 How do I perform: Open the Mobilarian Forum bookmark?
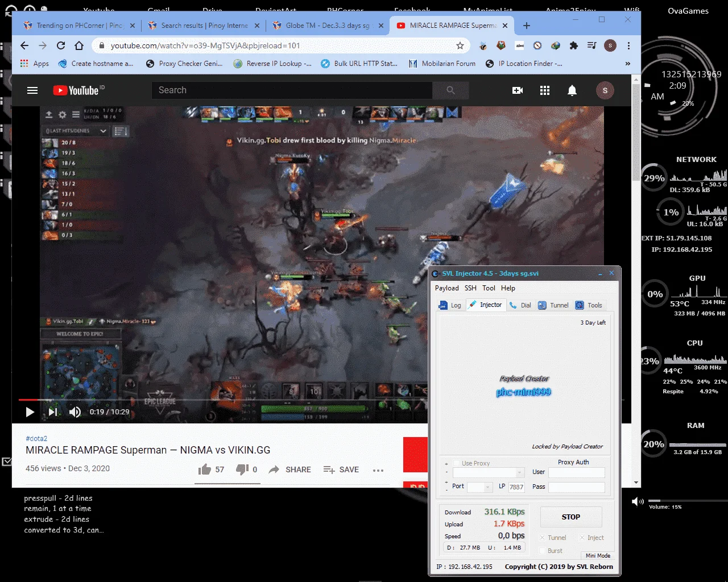(442, 64)
